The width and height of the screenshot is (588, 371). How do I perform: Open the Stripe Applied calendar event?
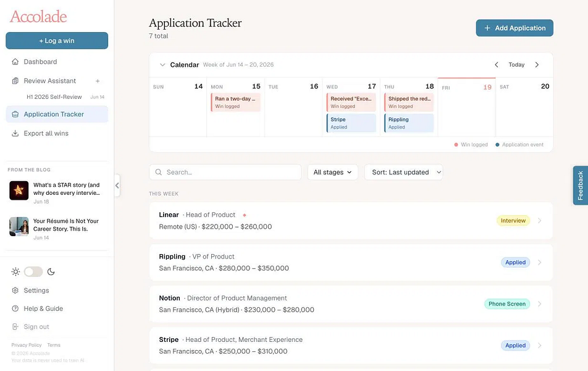pyautogui.click(x=351, y=123)
